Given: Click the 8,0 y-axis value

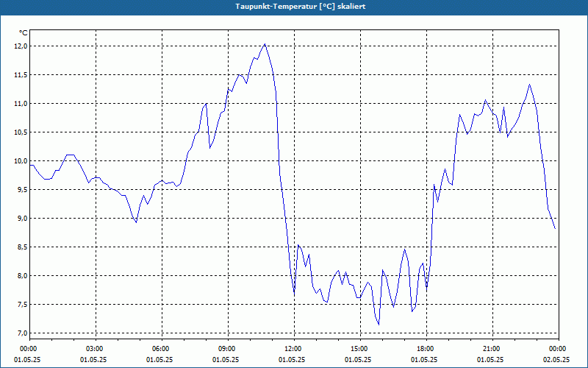Looking at the screenshot, I should (22, 275).
